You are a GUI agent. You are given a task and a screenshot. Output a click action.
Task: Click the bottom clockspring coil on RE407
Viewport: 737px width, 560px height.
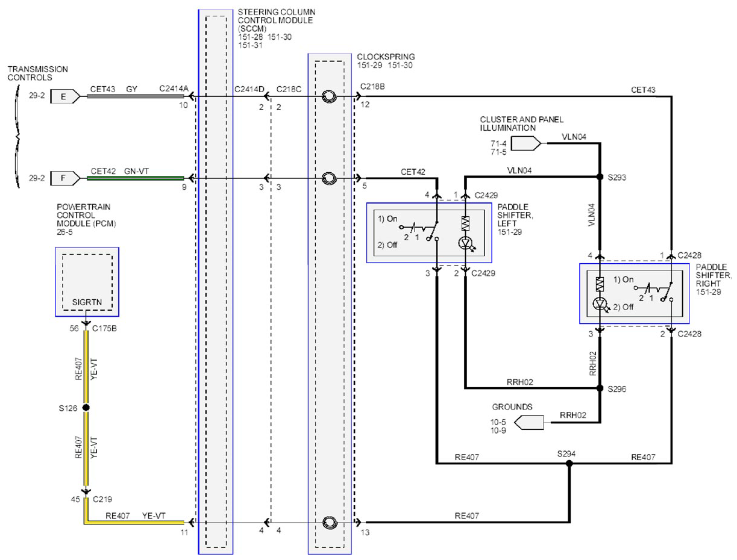(329, 522)
